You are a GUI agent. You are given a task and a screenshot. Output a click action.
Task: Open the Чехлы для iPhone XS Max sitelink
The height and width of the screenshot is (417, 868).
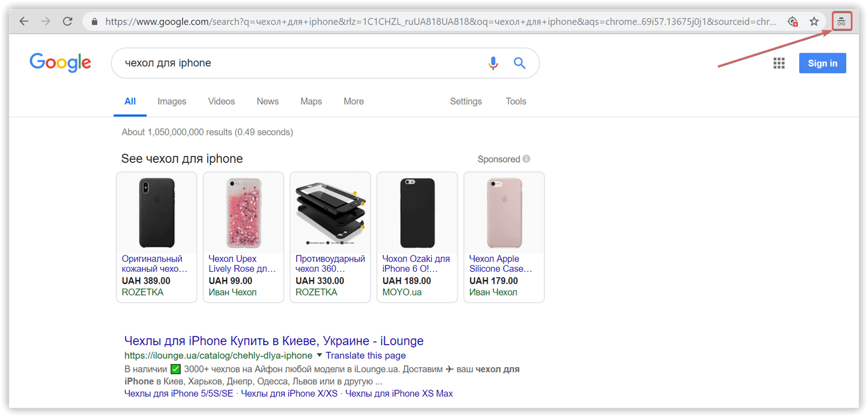click(x=399, y=393)
